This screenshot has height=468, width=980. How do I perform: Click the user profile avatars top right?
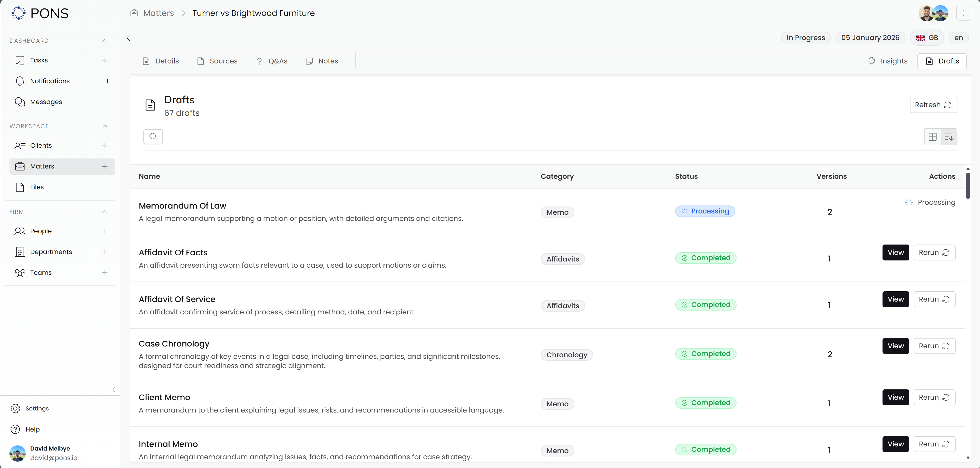(933, 13)
